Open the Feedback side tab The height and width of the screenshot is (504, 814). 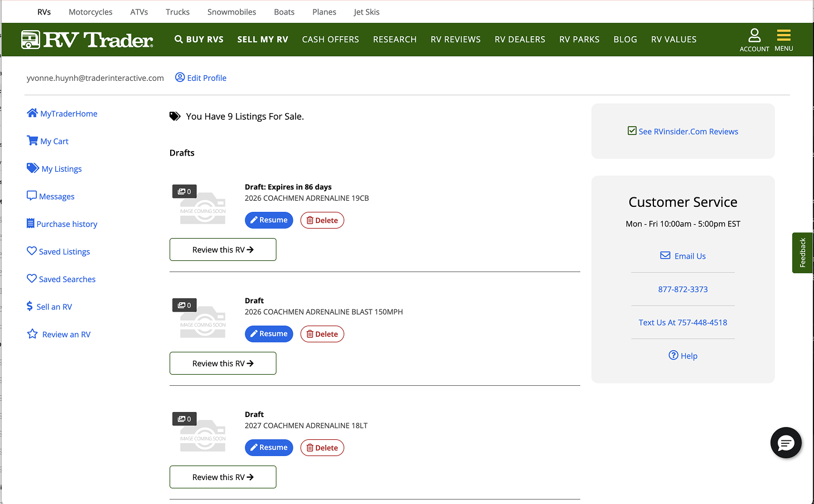click(802, 253)
